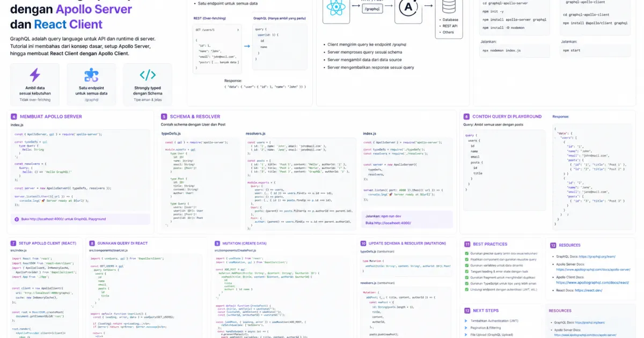
Task: Click the lightning bolt 'Ambil data' icon
Action: [35, 75]
